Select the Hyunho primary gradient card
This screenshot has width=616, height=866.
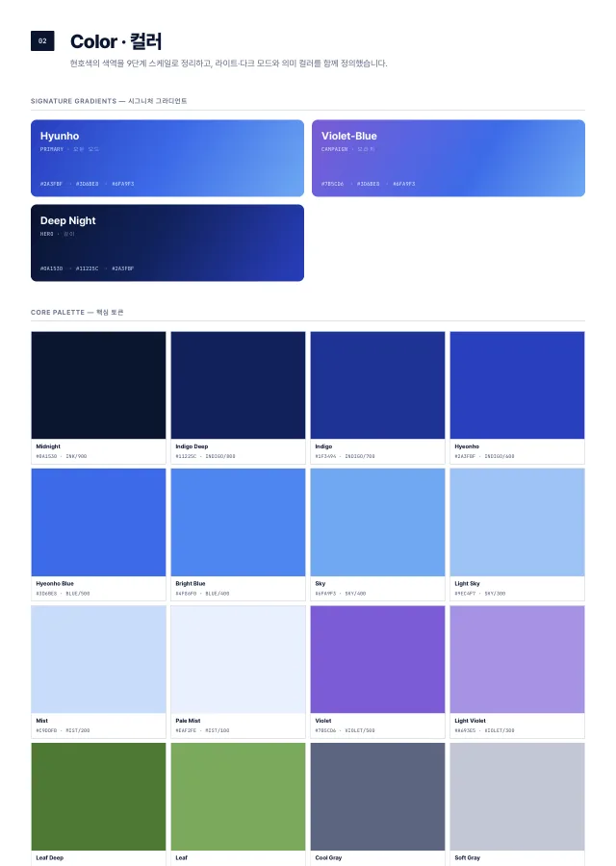(x=167, y=158)
